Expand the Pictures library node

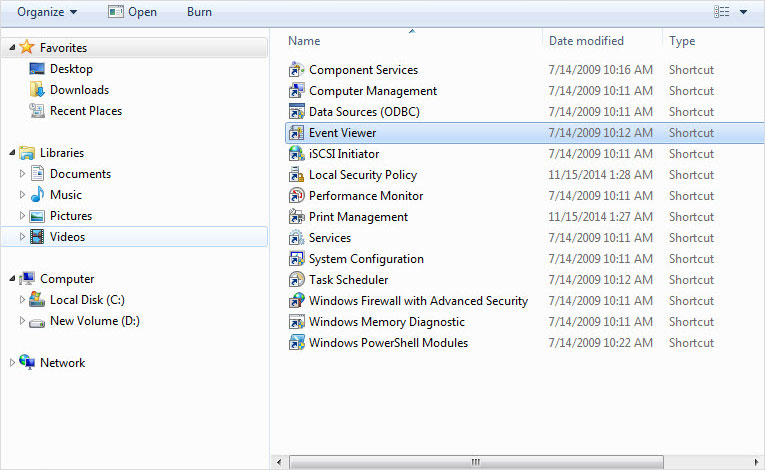[x=22, y=215]
